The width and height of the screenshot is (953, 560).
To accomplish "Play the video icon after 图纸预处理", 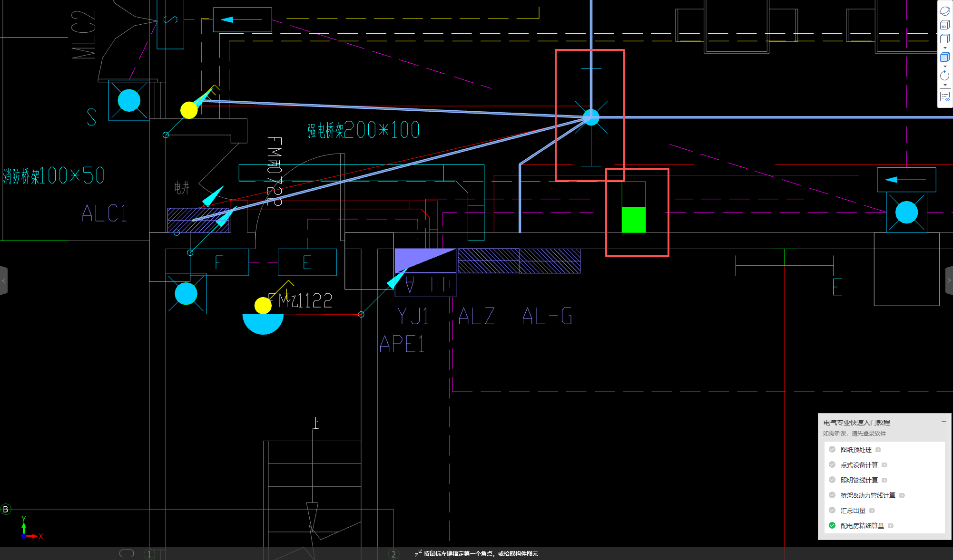I will [x=878, y=450].
